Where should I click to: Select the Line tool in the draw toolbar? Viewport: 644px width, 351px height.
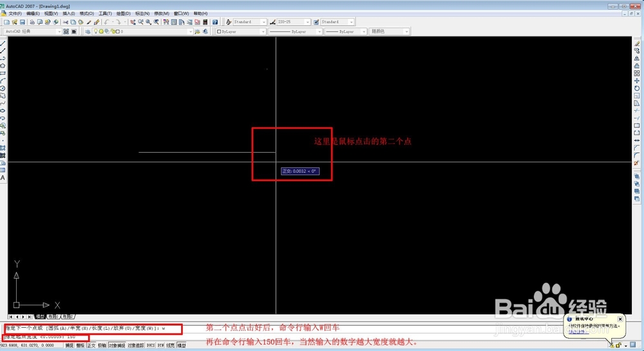click(x=3, y=43)
